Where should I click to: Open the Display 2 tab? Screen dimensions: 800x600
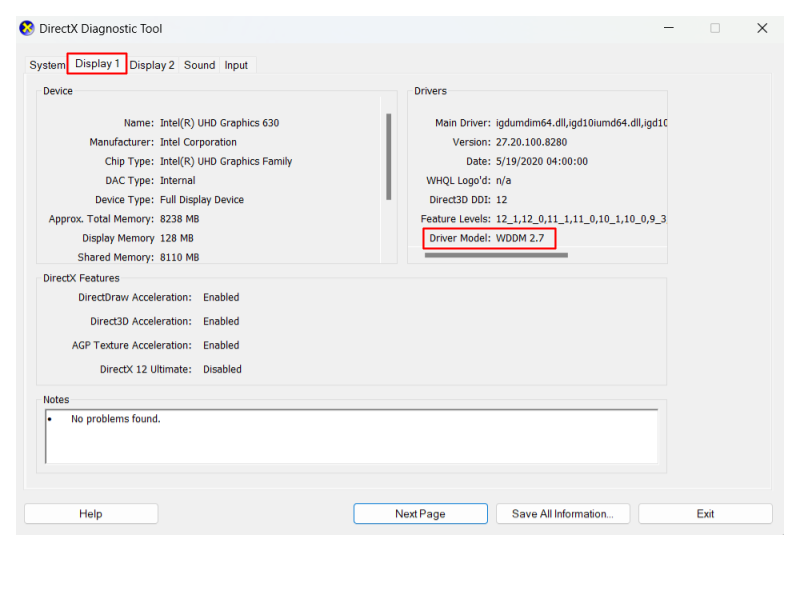[x=152, y=65]
